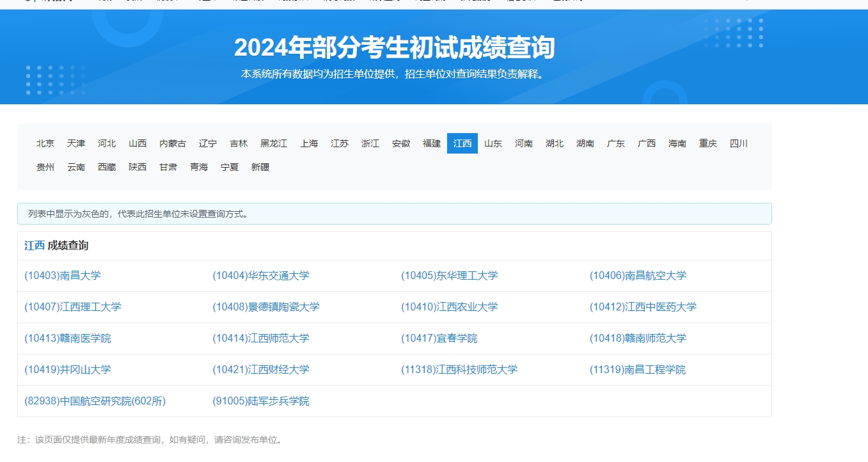The width and height of the screenshot is (868, 462).
Task: Click the 江西 成绩查询 section heading
Action: pyautogui.click(x=56, y=246)
